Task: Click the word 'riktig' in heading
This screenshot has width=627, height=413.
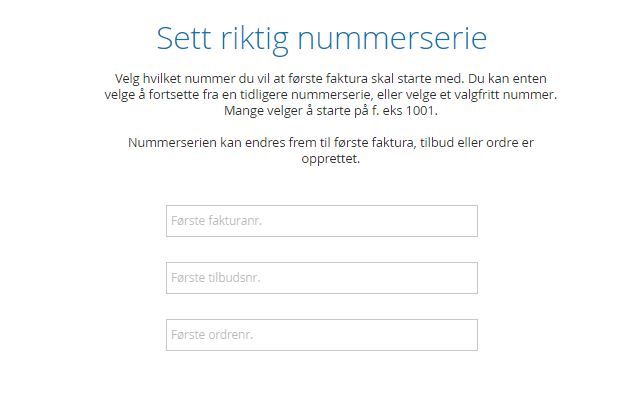Action: pos(254,40)
